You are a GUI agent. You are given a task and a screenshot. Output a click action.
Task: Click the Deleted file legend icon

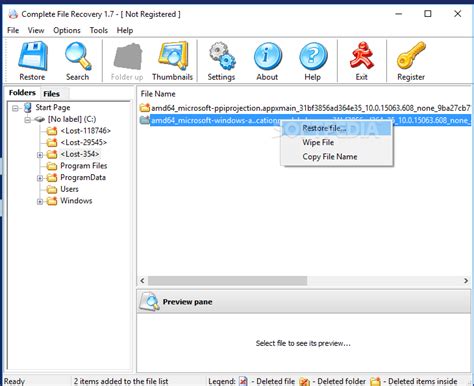pyautogui.click(x=243, y=381)
